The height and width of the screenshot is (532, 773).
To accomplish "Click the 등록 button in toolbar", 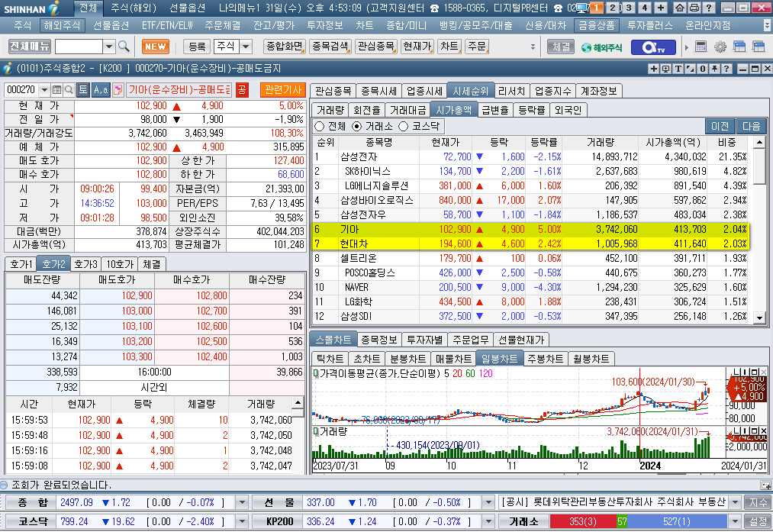I will tap(197, 47).
